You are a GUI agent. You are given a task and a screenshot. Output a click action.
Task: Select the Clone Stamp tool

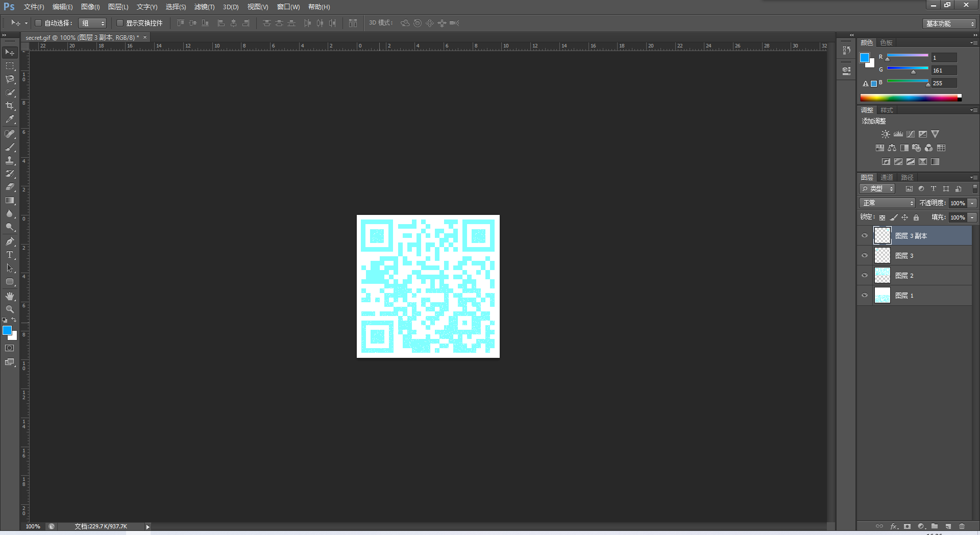click(x=10, y=160)
